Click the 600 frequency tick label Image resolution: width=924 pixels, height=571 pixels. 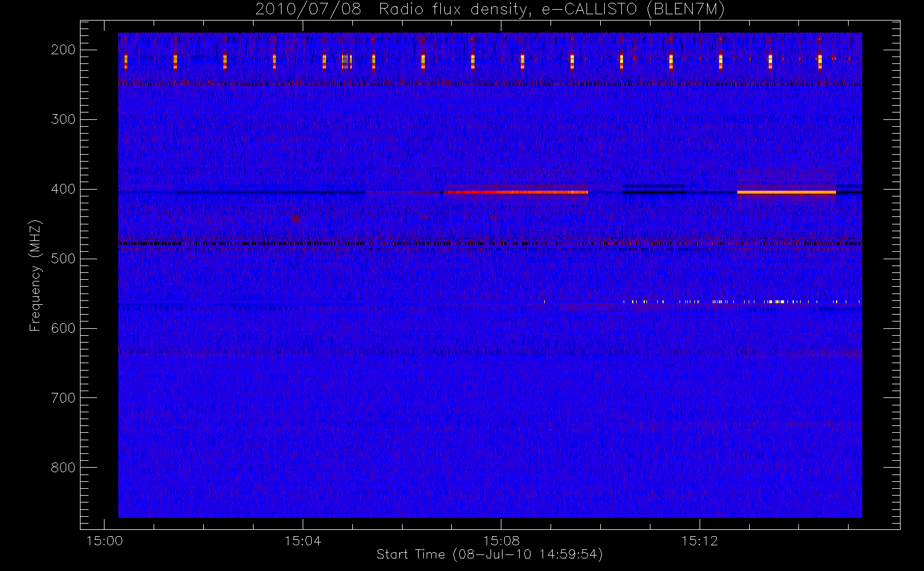[x=63, y=328]
